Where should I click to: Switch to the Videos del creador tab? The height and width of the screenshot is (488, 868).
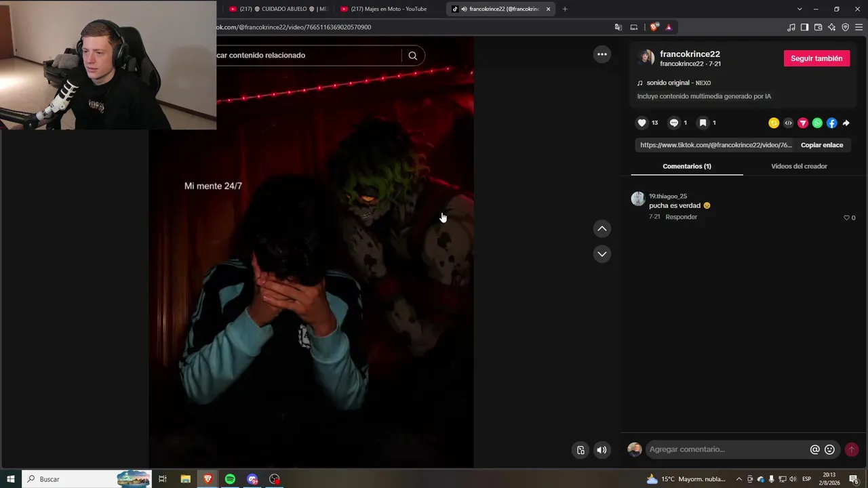(799, 166)
